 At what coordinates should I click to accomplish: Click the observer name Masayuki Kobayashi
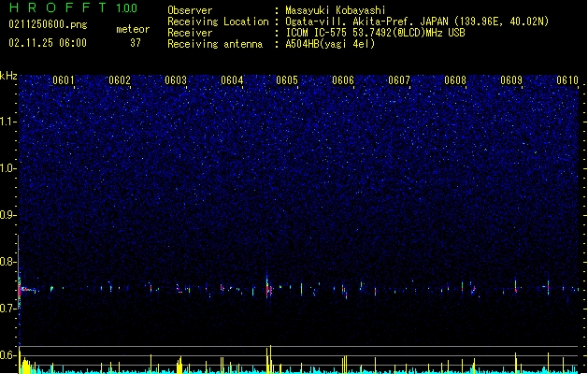[336, 10]
